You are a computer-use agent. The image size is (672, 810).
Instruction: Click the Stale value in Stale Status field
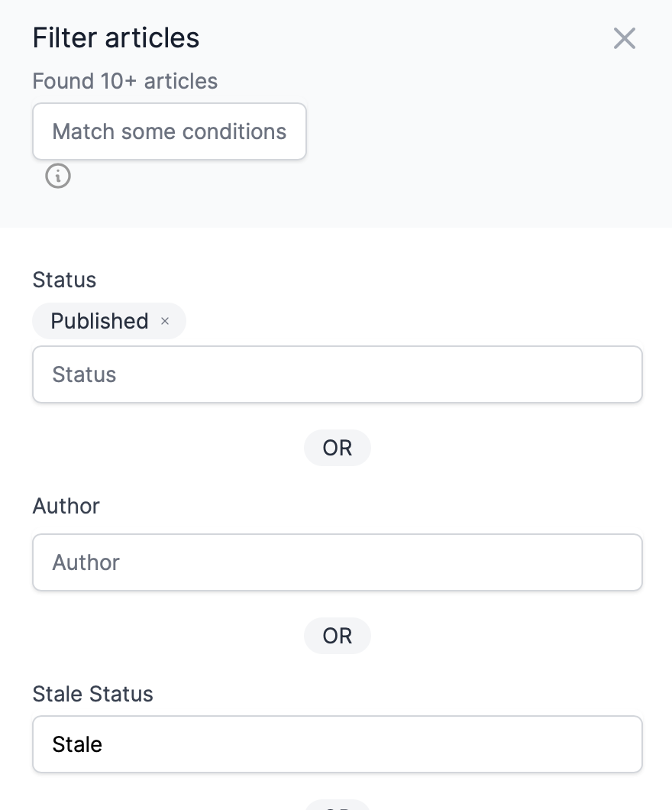pos(77,744)
